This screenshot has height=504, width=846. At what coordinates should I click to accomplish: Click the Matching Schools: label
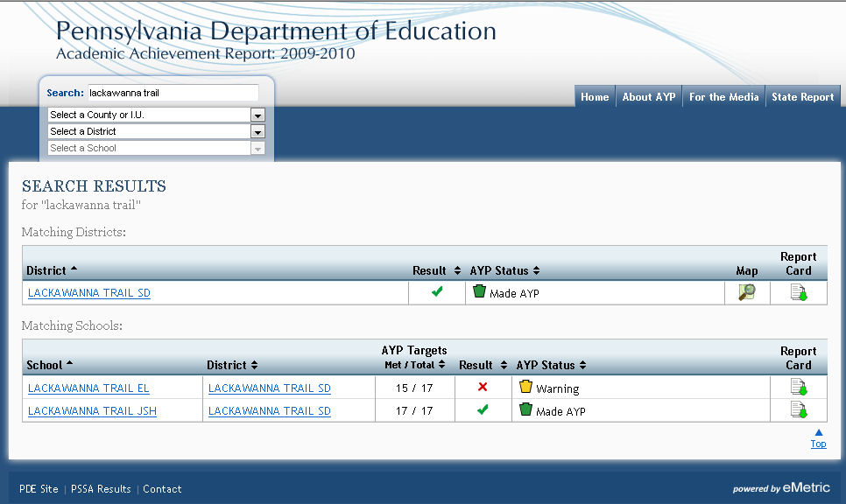[72, 325]
